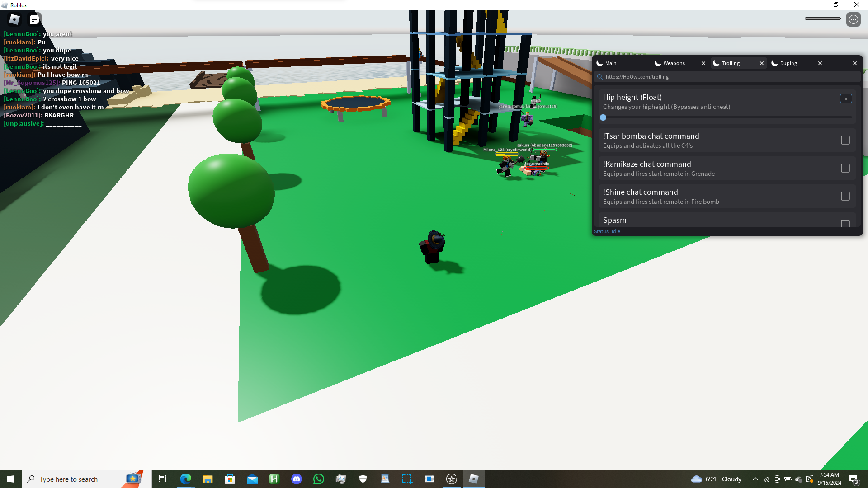Open the network icon in system tray
The width and height of the screenshot is (868, 488).
(767, 479)
